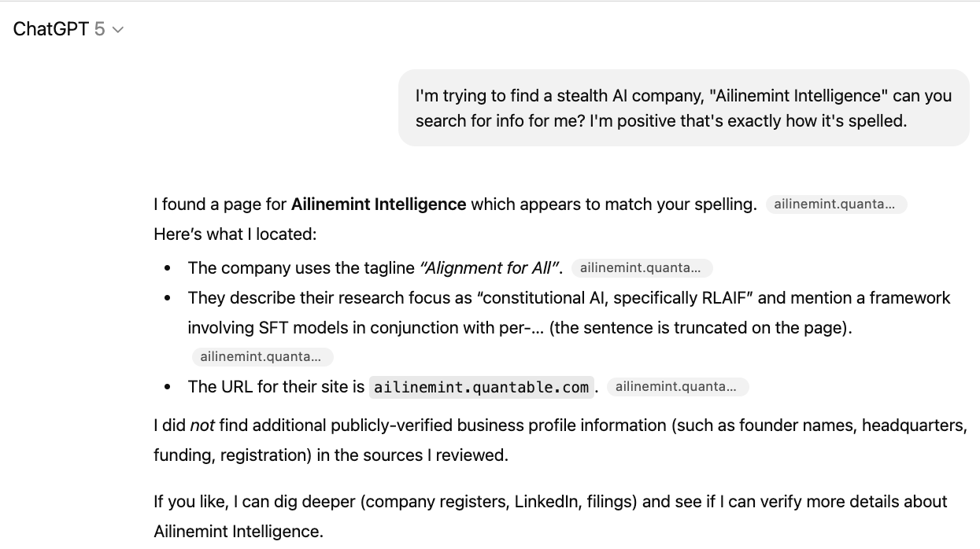Open citation chip below the SFT models bullet
This screenshot has height=549, width=980.
tap(261, 357)
